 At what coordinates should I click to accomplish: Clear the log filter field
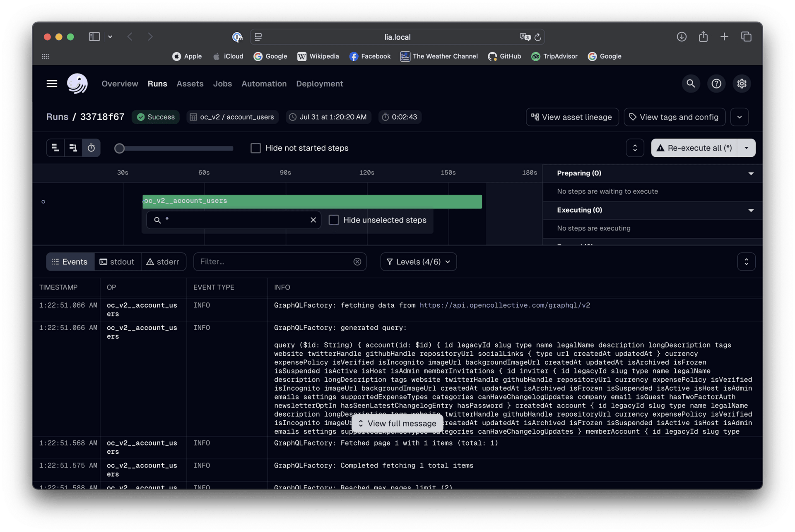point(357,262)
